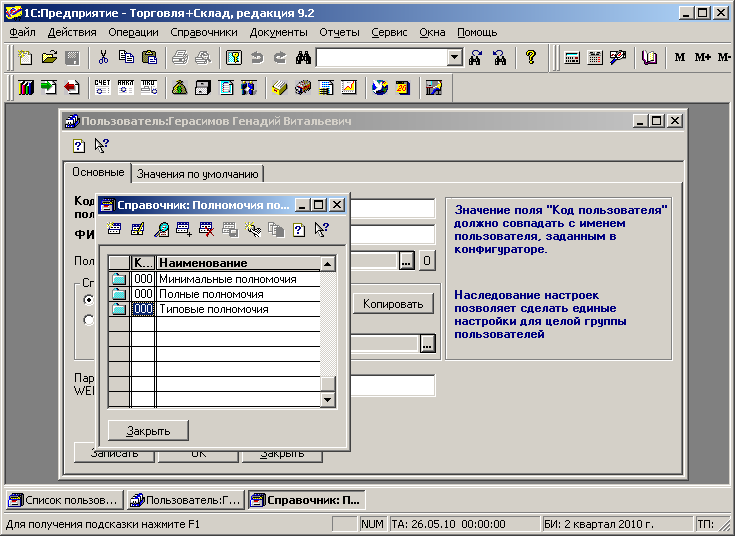Click the scroll down arrow in the Справочник list
Viewport: 735px width, 536px height.
[328, 400]
